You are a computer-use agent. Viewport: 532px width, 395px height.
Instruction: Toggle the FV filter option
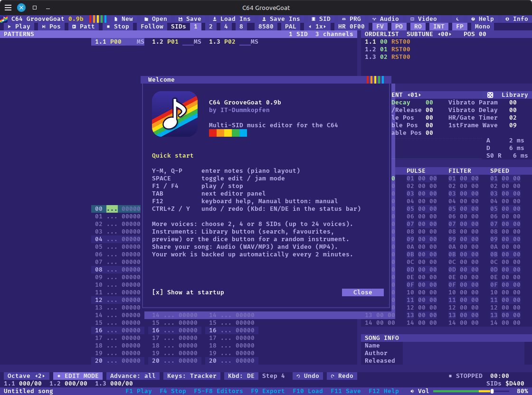pyautogui.click(x=380, y=27)
